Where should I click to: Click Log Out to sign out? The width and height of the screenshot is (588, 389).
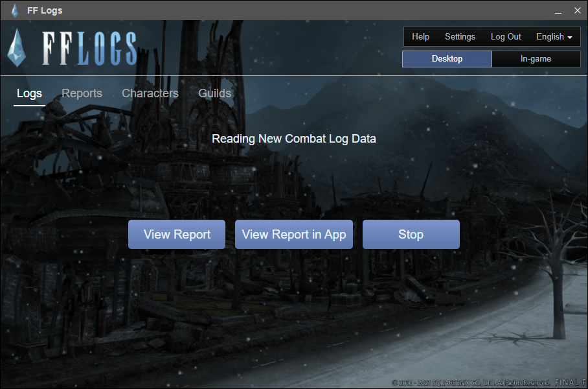(506, 37)
